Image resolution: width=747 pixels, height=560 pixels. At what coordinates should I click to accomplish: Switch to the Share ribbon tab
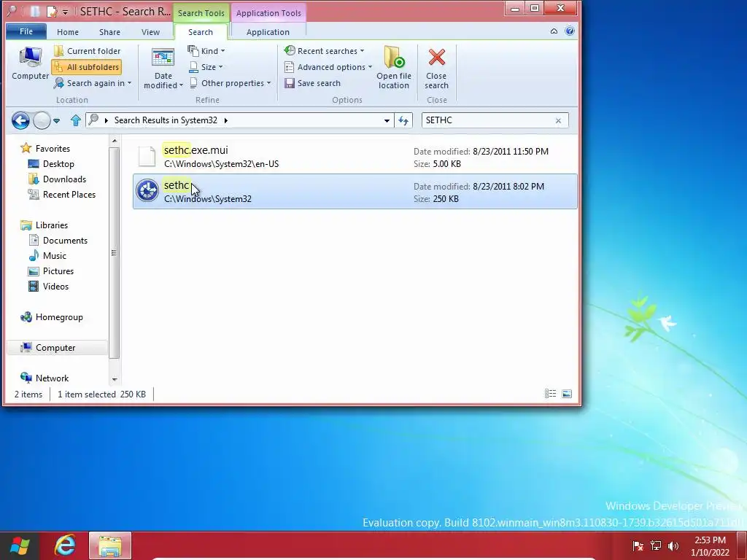pyautogui.click(x=109, y=32)
